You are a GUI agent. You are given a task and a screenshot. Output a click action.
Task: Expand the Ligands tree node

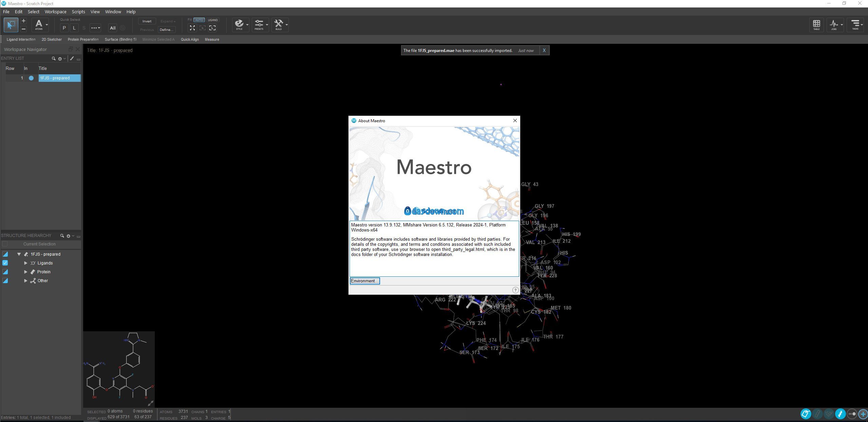pos(25,263)
